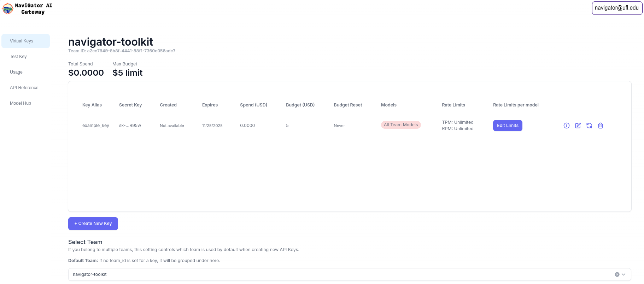Click Create New Key button
The height and width of the screenshot is (284, 644).
(x=93, y=224)
